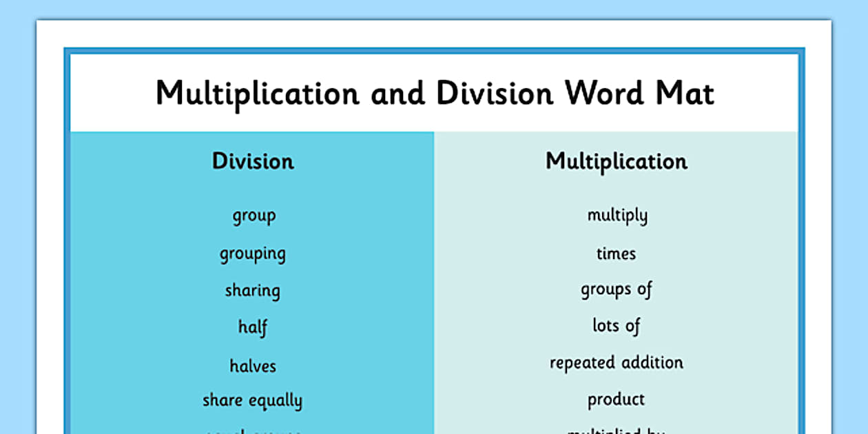Select the word halves
Image resolution: width=868 pixels, height=434 pixels.
coord(252,366)
